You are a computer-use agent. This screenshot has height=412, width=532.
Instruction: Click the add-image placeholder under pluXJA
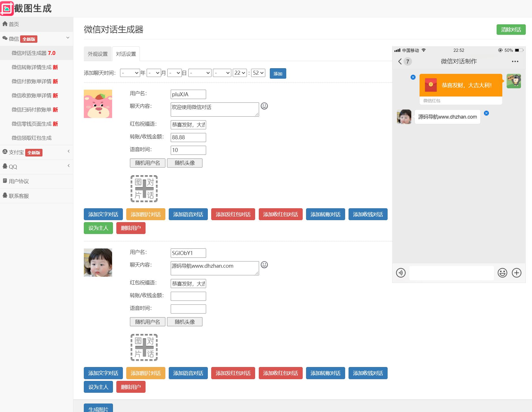(144, 189)
